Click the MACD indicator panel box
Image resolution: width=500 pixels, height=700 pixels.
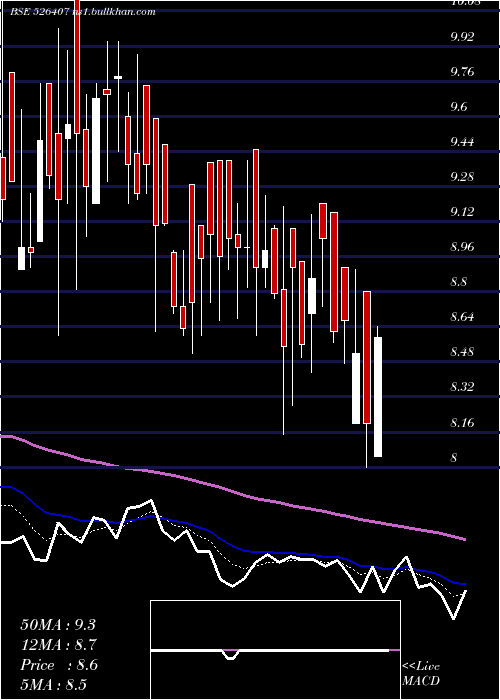[x=275, y=650]
